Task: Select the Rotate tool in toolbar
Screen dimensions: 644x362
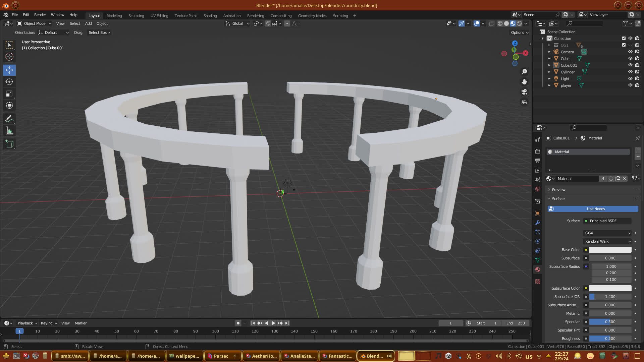Action: (x=9, y=82)
